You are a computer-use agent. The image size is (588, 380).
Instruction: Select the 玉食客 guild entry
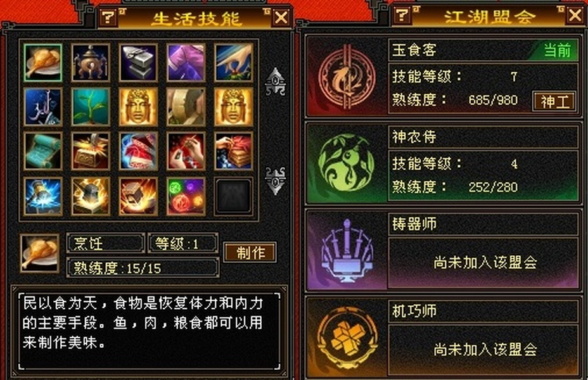(442, 77)
